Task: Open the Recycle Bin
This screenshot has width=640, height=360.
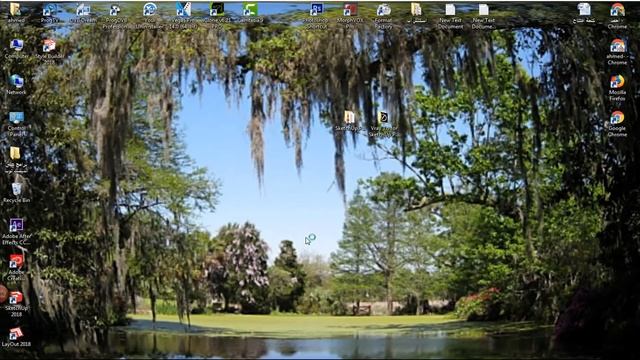Action: click(16, 193)
